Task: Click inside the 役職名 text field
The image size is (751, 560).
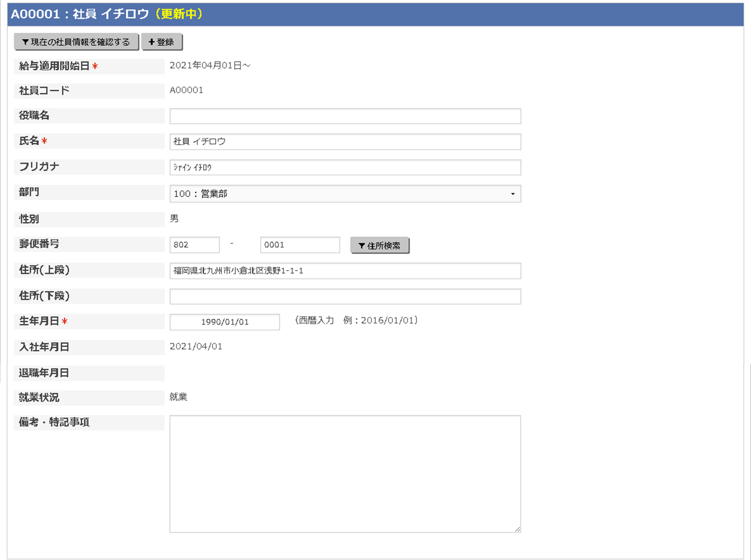Action: (345, 116)
